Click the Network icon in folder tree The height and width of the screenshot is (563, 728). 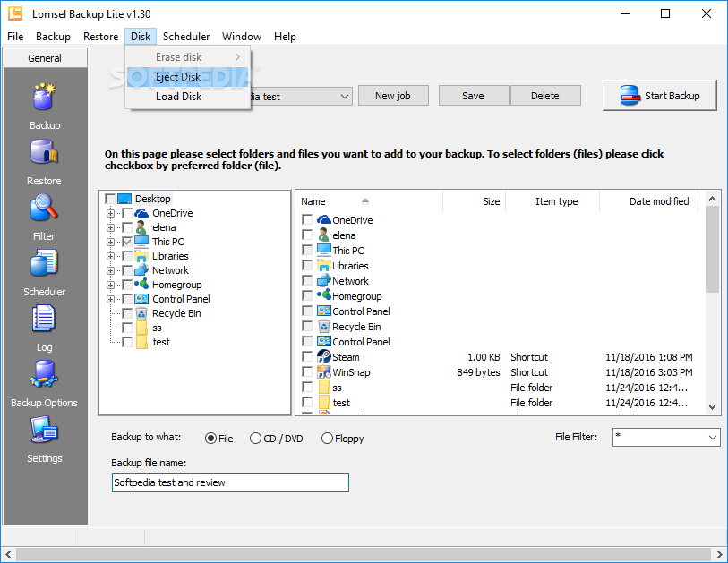click(x=141, y=270)
